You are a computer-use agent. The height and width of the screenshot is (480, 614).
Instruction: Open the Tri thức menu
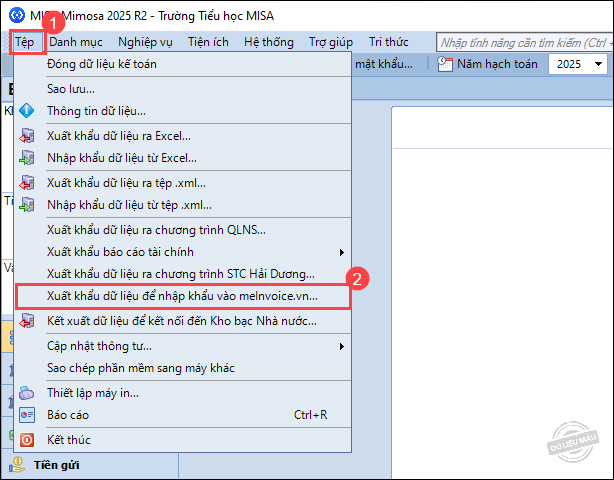[388, 42]
